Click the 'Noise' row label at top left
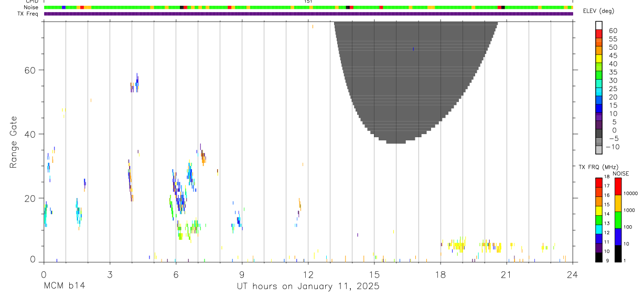The width and height of the screenshot is (644, 297). pos(31,7)
